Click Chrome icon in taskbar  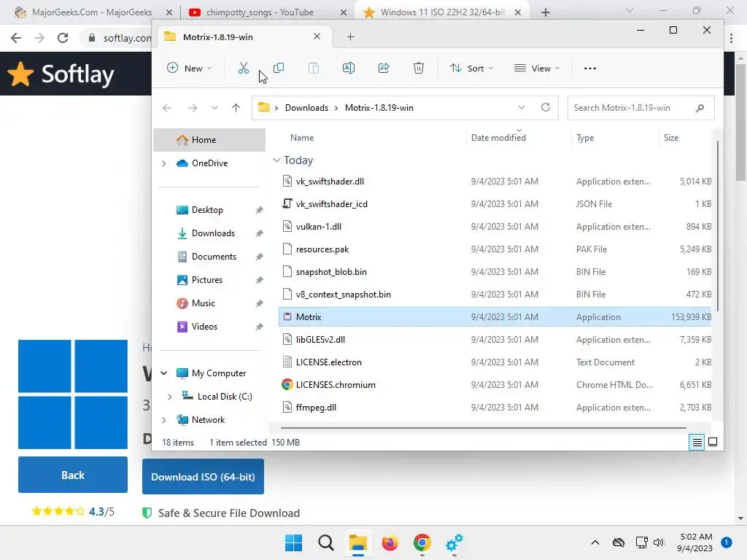coord(422,542)
